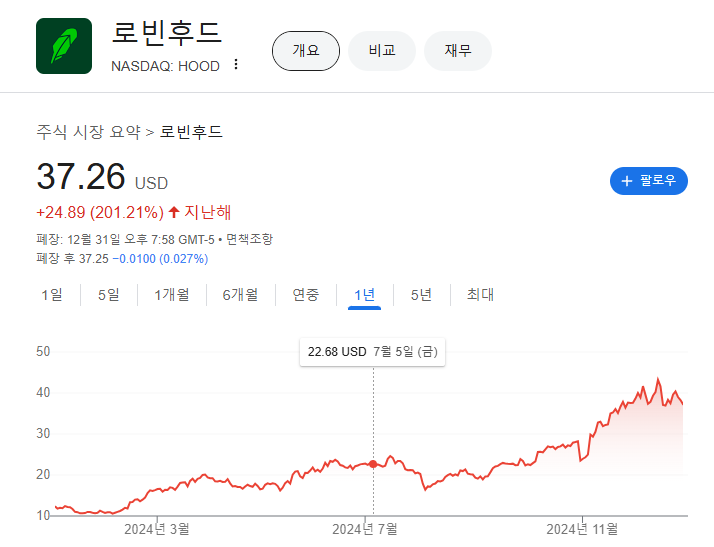
Task: Select the 1년 chart range
Action: click(364, 295)
